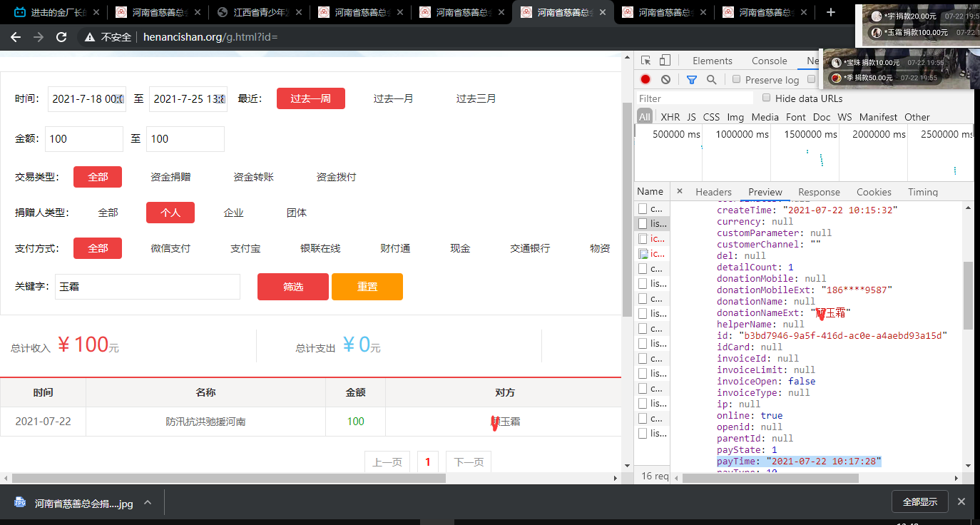The image size is (980, 525).
Task: Open a new browser tab with plus
Action: pyautogui.click(x=830, y=12)
